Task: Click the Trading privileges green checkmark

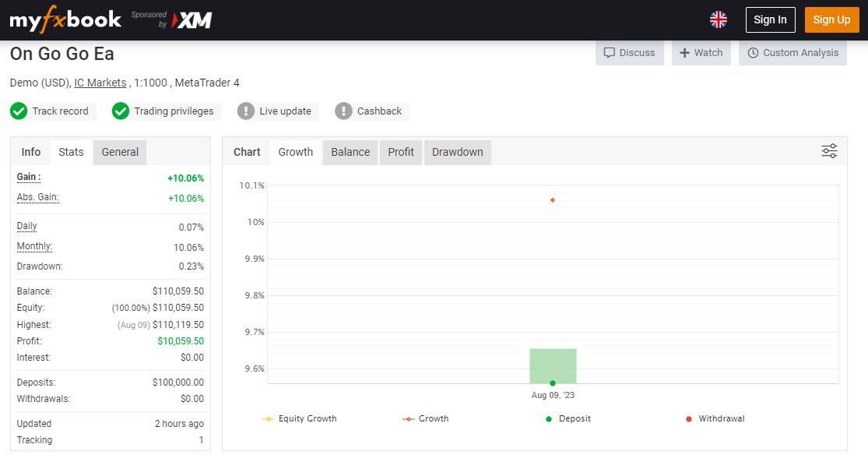Action: [x=121, y=111]
